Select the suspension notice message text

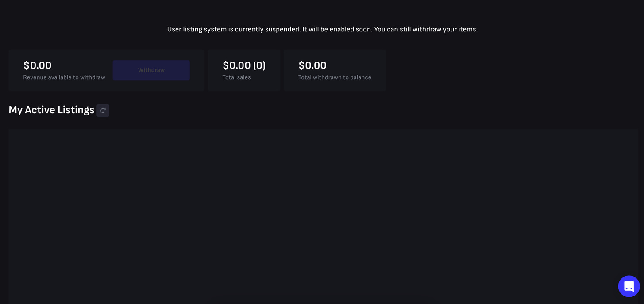click(x=322, y=29)
